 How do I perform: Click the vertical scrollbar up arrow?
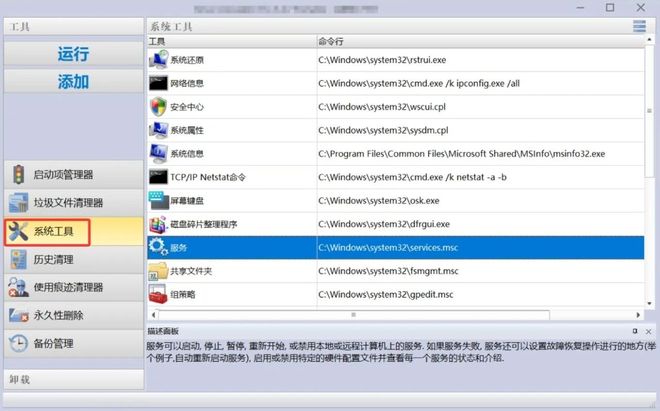click(649, 40)
